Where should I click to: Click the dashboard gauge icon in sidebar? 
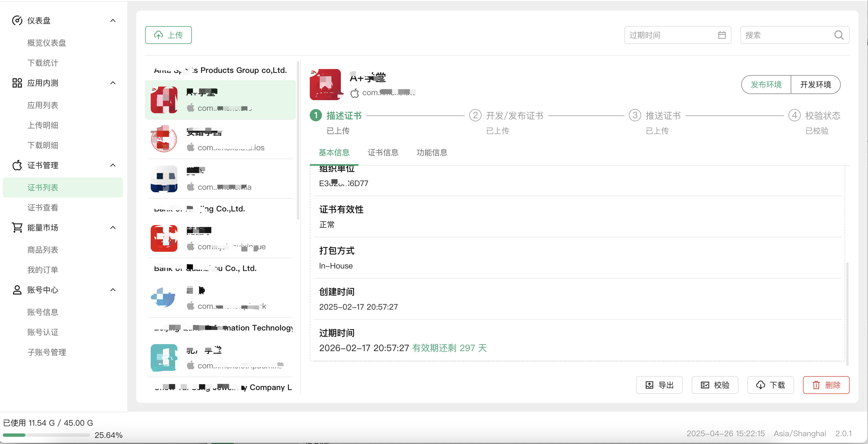tap(17, 21)
